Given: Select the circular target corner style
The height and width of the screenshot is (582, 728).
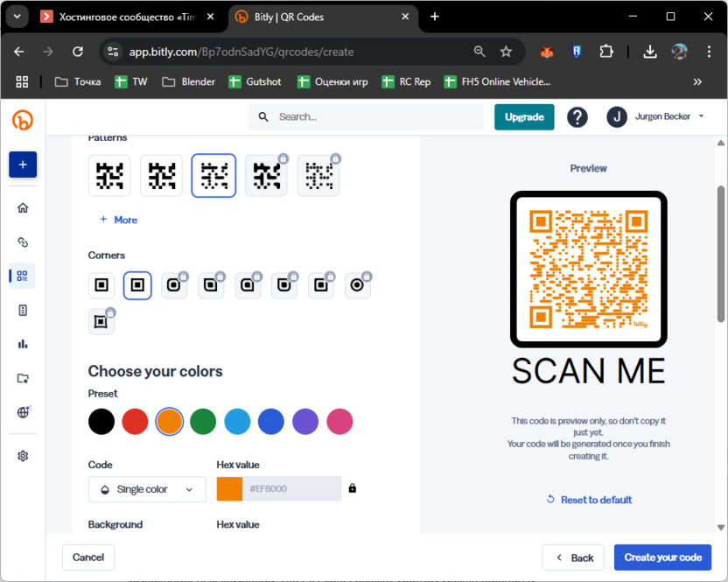Looking at the screenshot, I should point(358,284).
